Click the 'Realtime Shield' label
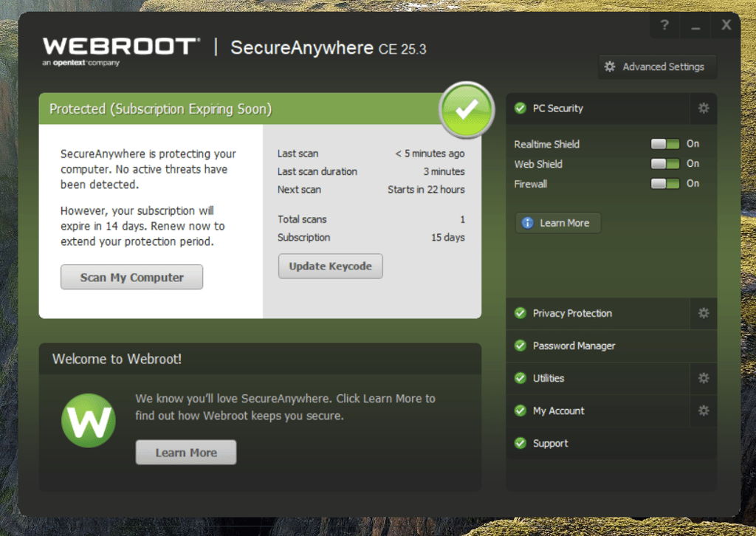The height and width of the screenshot is (536, 756). pyautogui.click(x=547, y=144)
